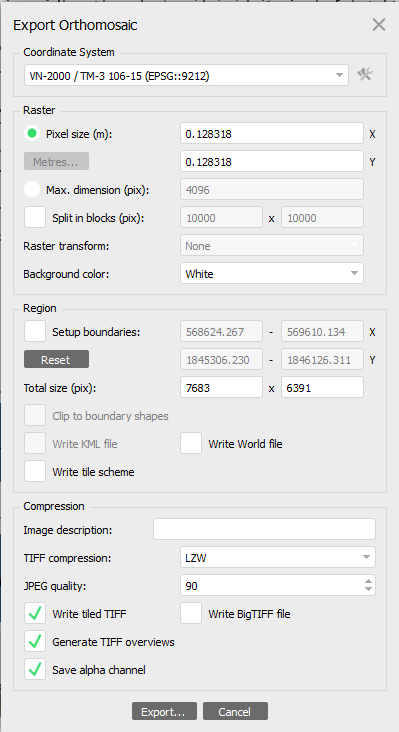The height and width of the screenshot is (732, 399).
Task: Open the TIFF compression dropdown
Action: pyautogui.click(x=278, y=557)
